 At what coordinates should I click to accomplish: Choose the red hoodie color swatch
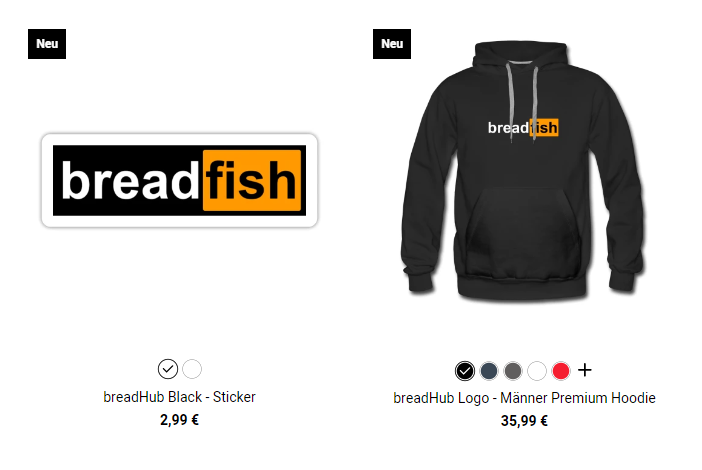pyautogui.click(x=561, y=371)
